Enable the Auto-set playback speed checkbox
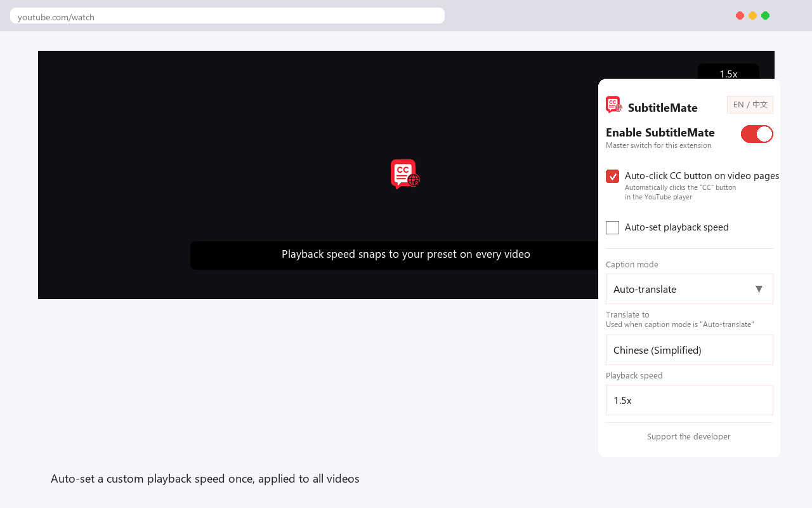The width and height of the screenshot is (812, 508). [612, 227]
